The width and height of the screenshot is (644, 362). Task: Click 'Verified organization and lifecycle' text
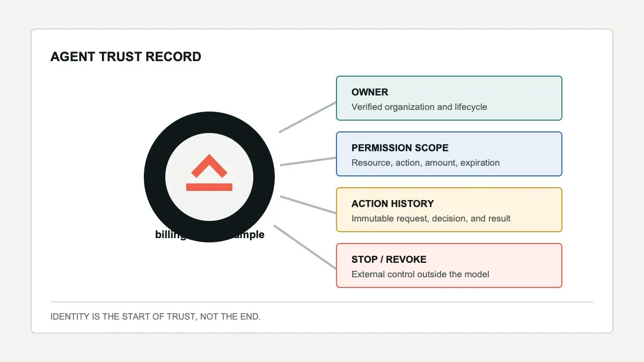(x=419, y=107)
